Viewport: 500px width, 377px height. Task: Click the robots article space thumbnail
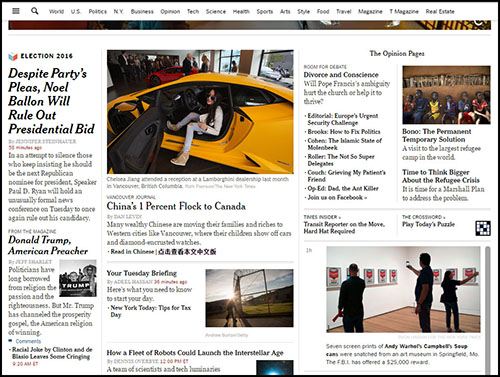tap(275, 368)
